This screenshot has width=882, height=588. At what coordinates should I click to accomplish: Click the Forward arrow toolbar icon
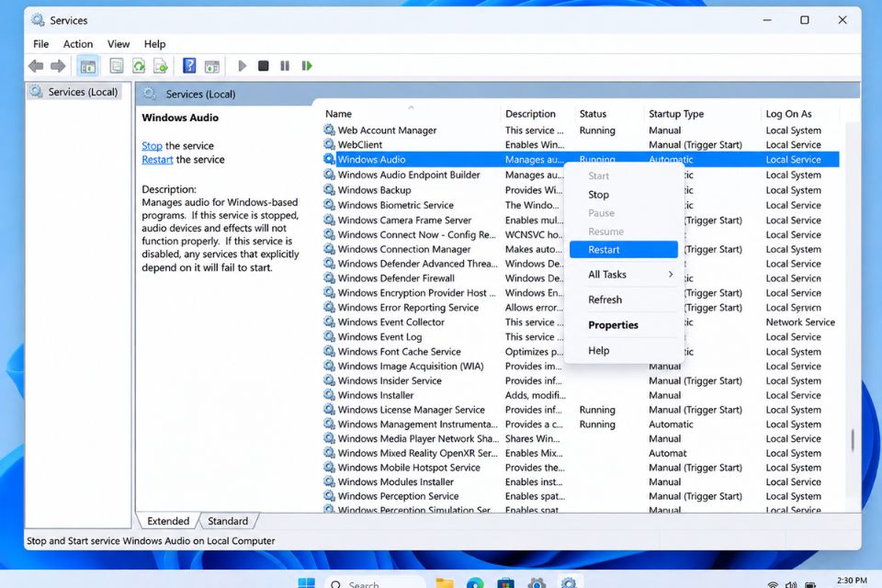(x=58, y=66)
